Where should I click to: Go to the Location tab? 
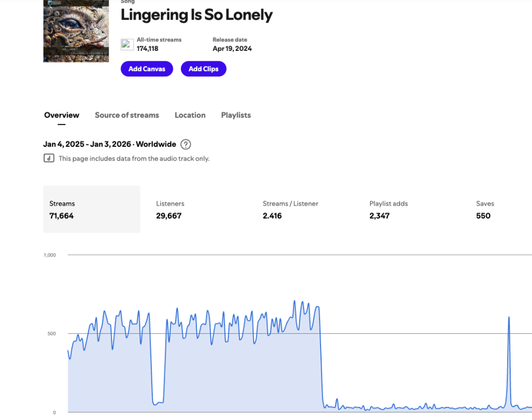190,115
